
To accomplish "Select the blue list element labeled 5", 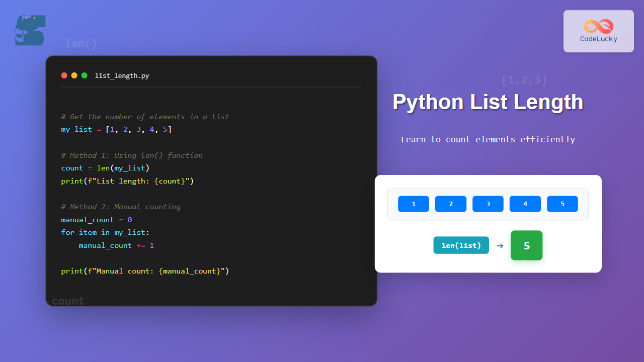I will 562,204.
